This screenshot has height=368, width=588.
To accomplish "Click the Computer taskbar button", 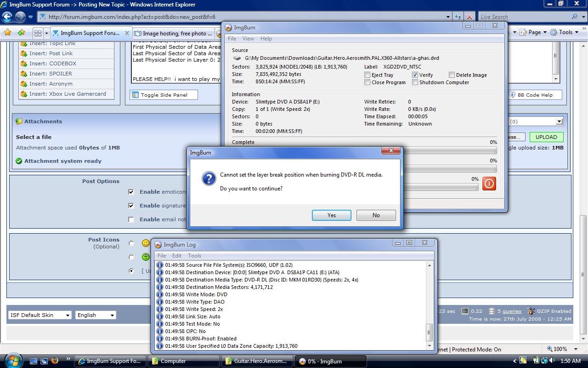I will (x=184, y=361).
